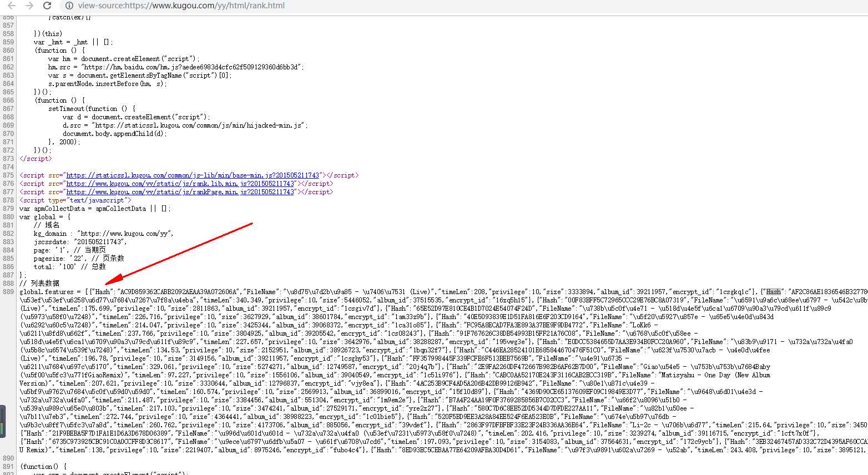This screenshot has height=475, width=868.
Task: Click line number 880
Action: (x=8, y=217)
